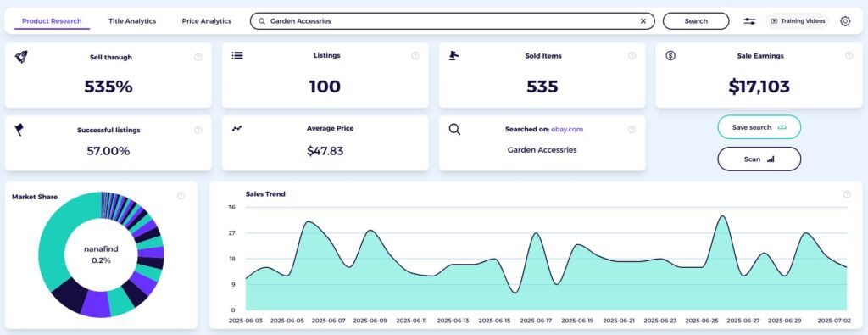
Task: Switch to Price Analytics tab
Action: 207,21
